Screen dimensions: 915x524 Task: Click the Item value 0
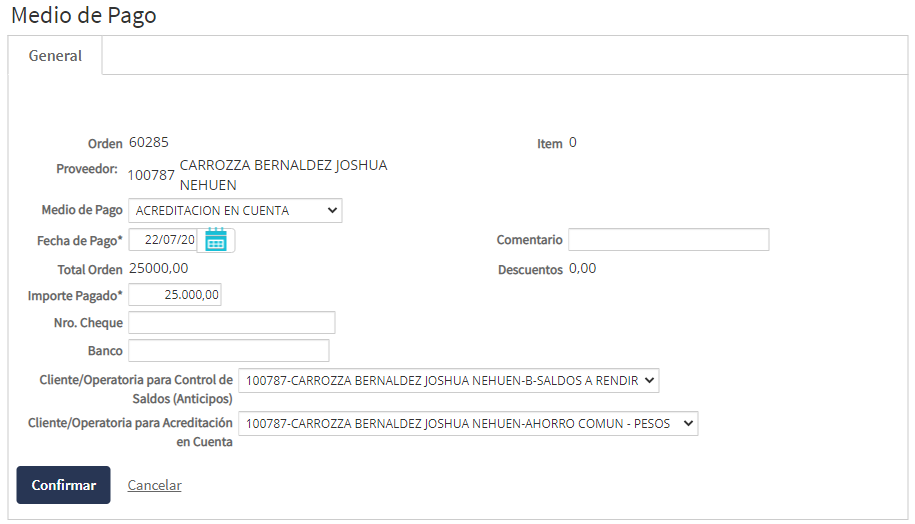pos(573,142)
